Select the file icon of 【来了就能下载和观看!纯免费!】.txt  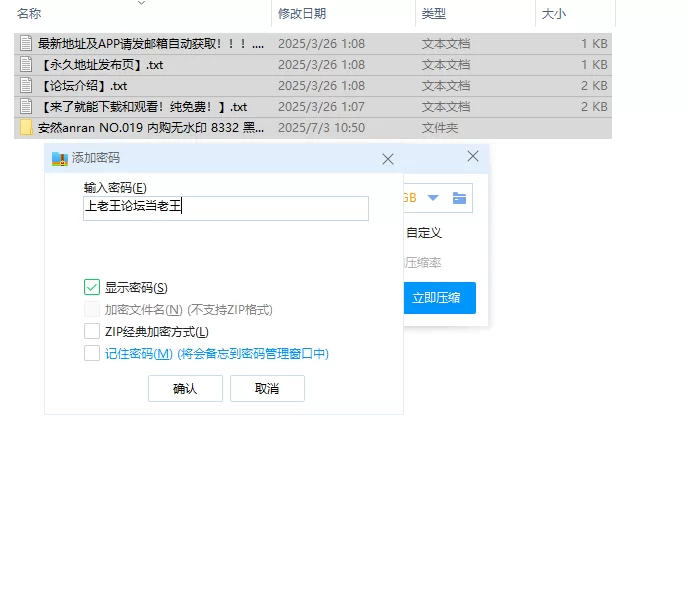[x=26, y=107]
